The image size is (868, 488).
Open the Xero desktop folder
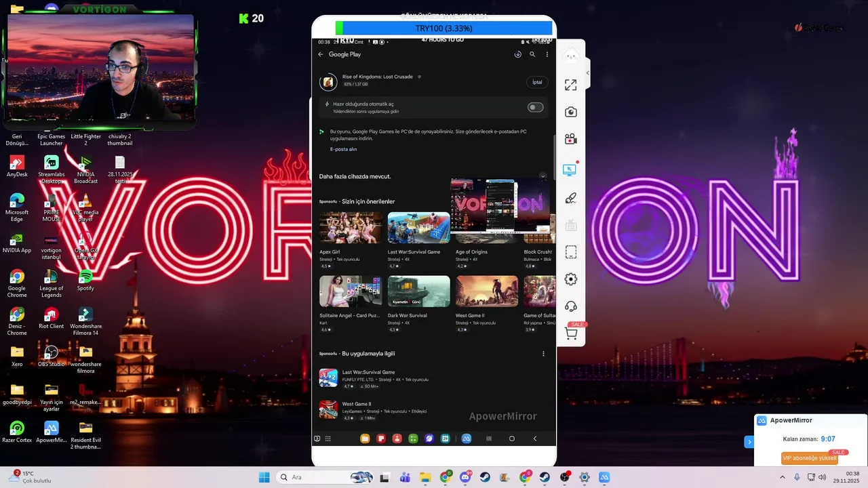click(17, 357)
